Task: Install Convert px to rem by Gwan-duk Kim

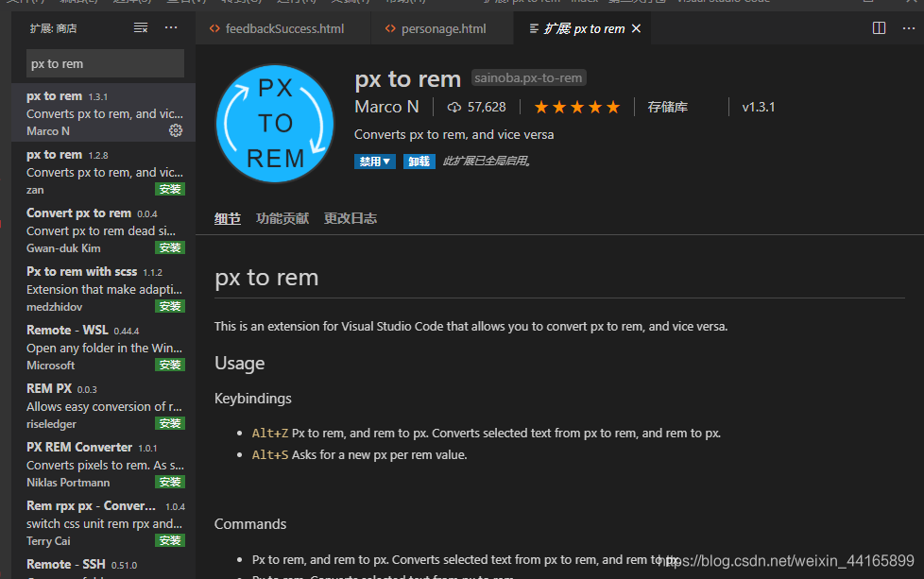Action: 170,248
